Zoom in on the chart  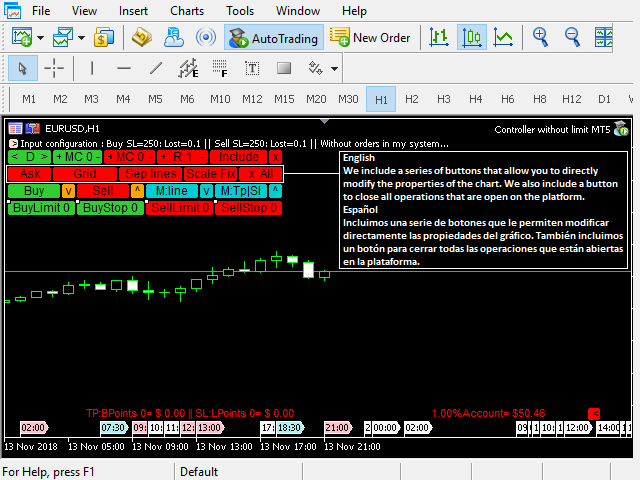point(541,38)
